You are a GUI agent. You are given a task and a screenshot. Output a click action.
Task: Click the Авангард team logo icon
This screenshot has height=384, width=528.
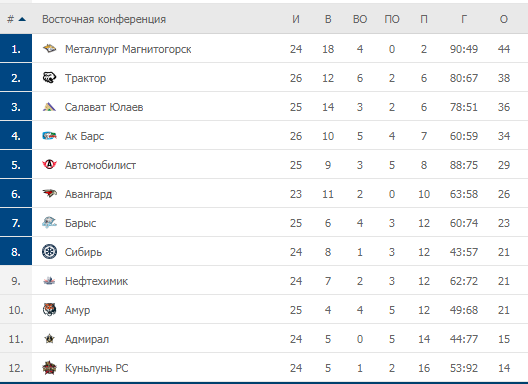(x=50, y=194)
